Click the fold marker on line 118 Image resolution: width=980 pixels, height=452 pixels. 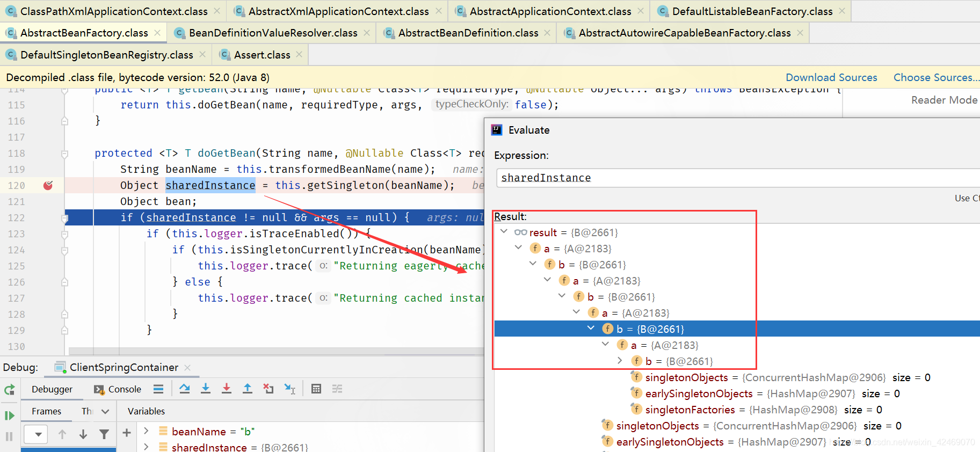(64, 154)
